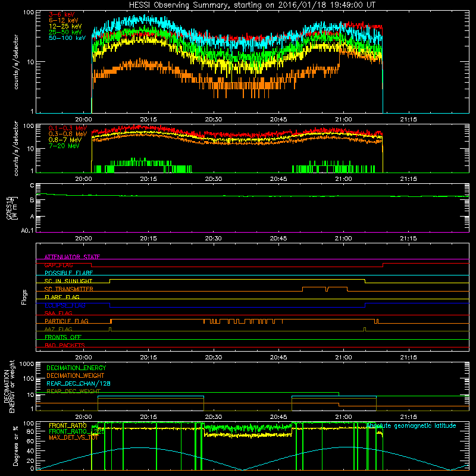
Task: Click the Absolute geomagnetic latitude label
Action: pos(411,425)
